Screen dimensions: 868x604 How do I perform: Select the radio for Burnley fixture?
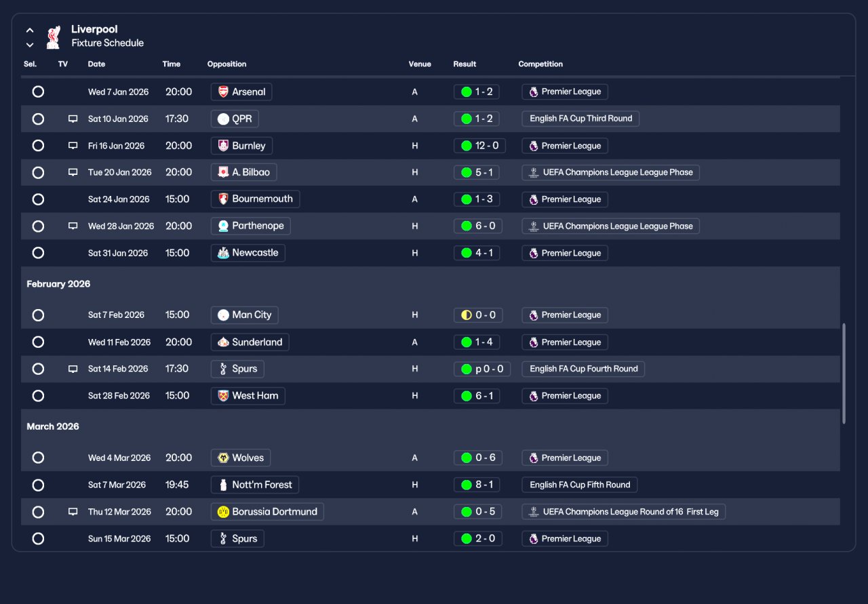coord(38,146)
